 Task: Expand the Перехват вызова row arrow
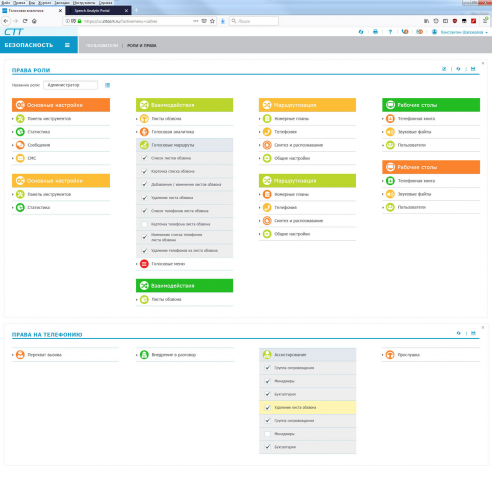coord(13,355)
